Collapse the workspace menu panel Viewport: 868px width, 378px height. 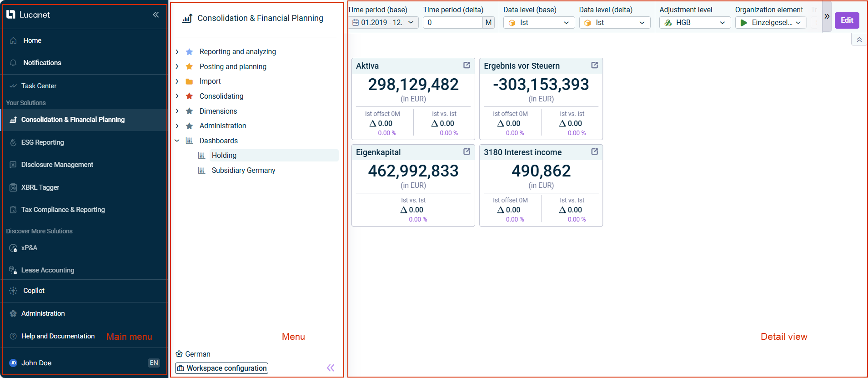[331, 368]
